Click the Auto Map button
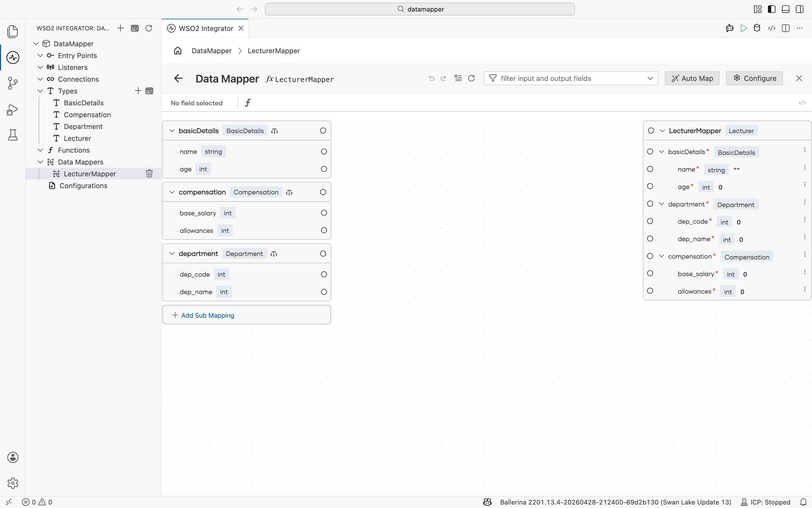 692,78
